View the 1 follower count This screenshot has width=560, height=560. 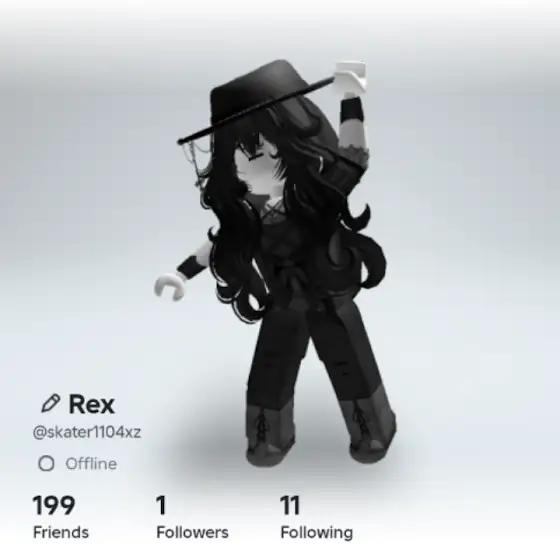[x=161, y=505]
